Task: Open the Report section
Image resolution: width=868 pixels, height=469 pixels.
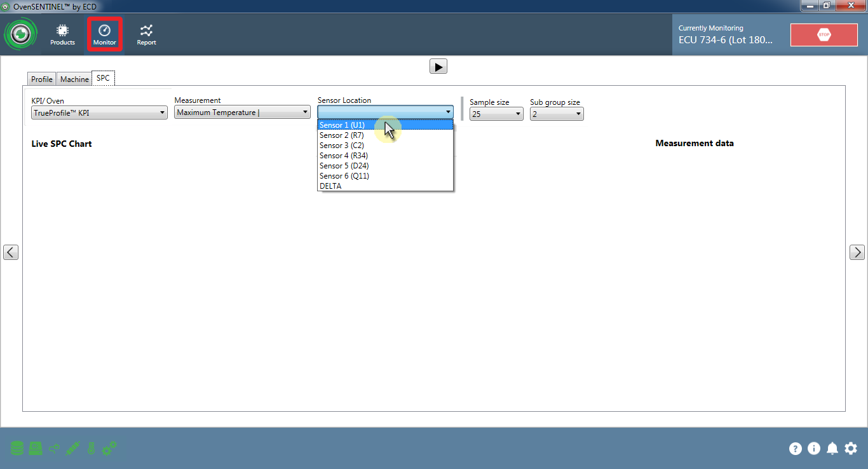Action: 147,35
